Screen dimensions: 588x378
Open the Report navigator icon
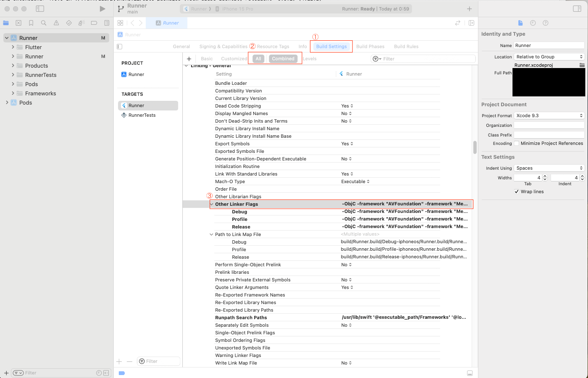tap(107, 23)
